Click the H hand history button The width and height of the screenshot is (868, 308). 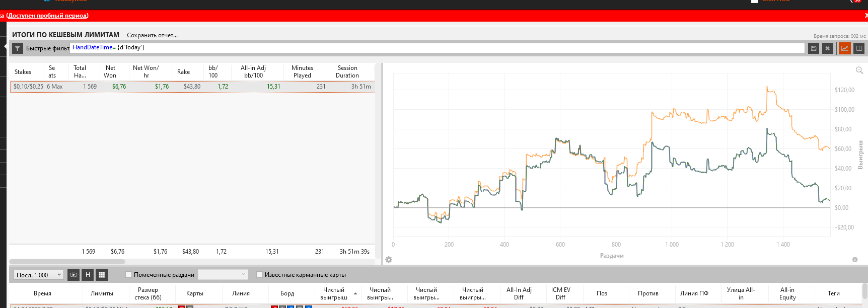point(88,275)
